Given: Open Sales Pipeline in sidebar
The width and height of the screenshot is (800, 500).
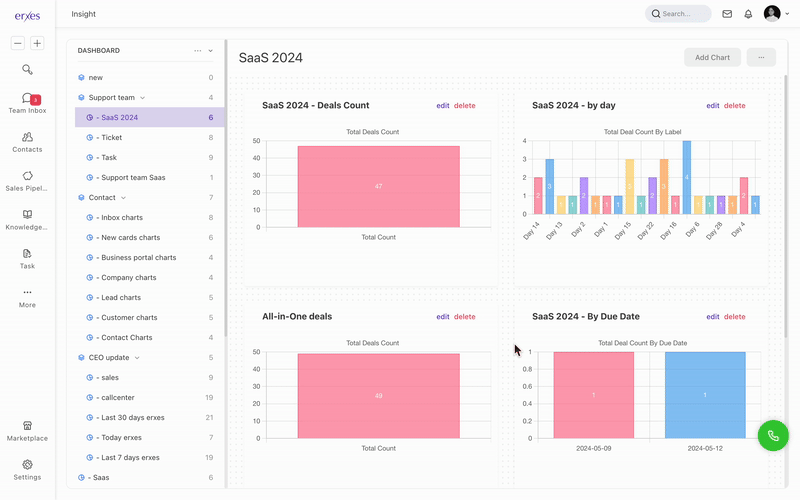Looking at the screenshot, I should [27, 181].
